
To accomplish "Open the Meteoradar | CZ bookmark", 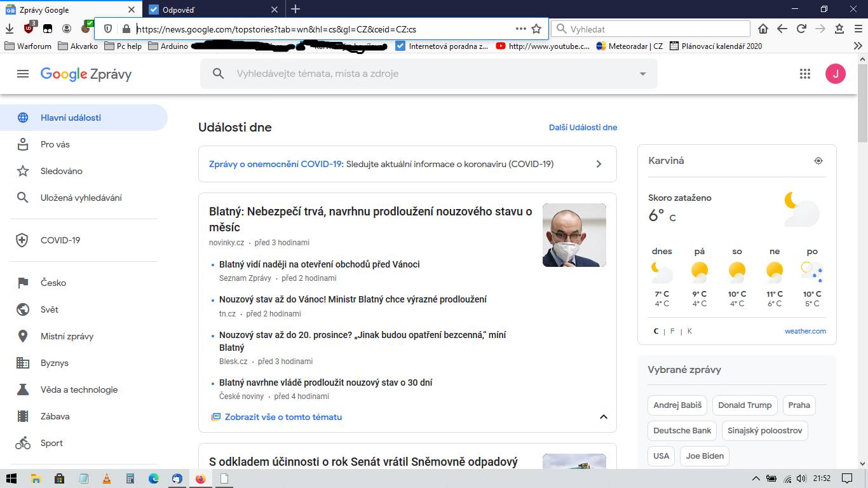I will [x=630, y=46].
